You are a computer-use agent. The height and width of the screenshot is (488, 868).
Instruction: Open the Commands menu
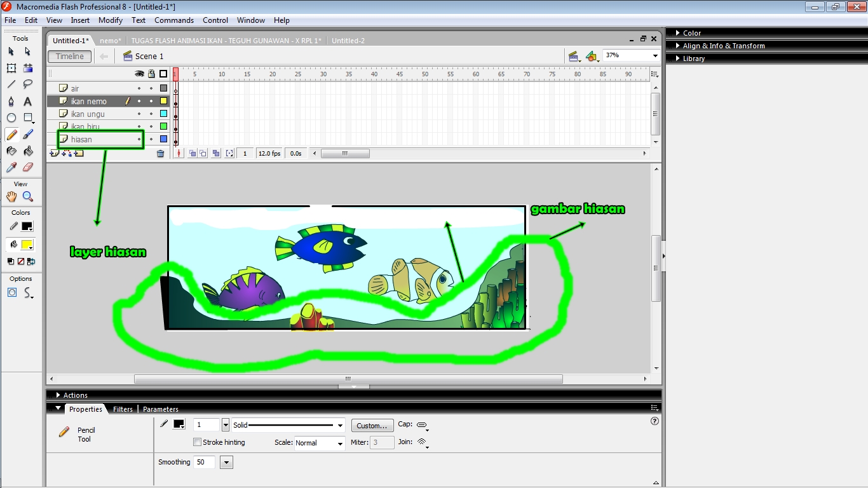click(174, 20)
